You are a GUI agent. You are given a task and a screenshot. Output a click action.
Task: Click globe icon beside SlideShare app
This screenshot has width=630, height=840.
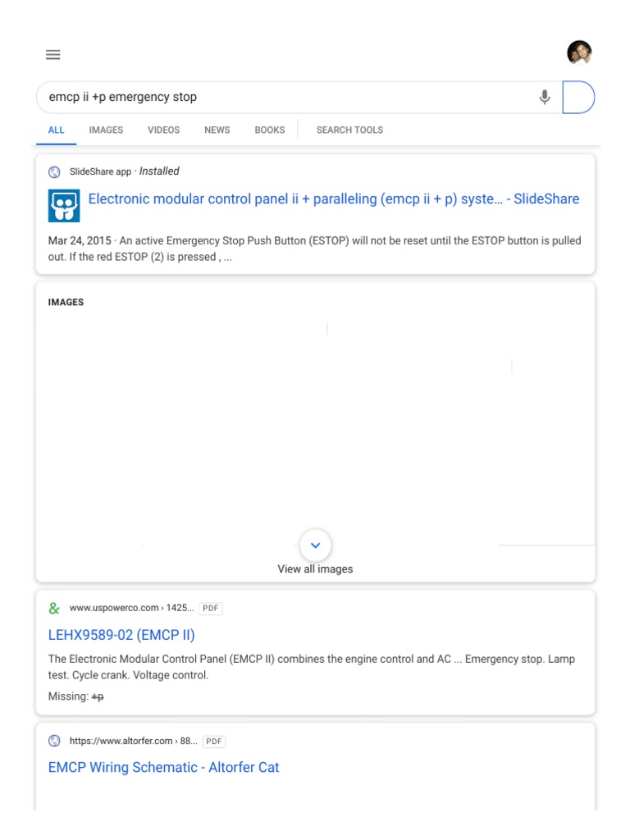tap(54, 172)
